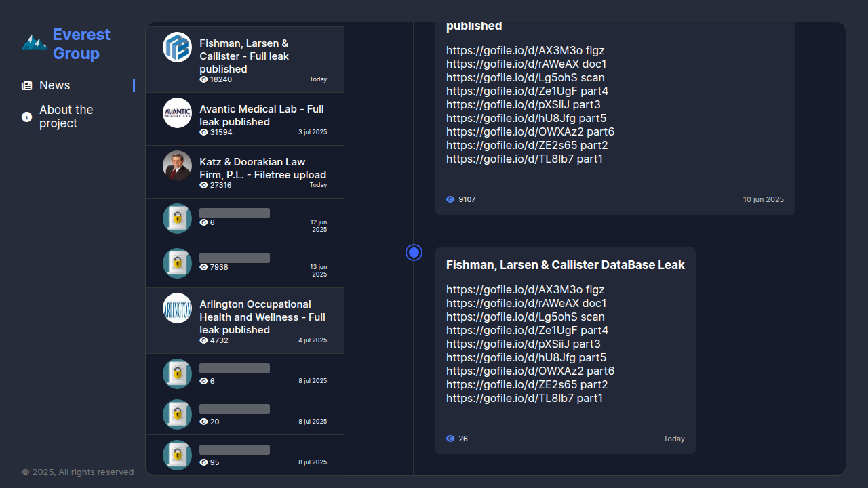The width and height of the screenshot is (868, 488).
Task: Open the Arlington Occupational Health and Wellness entry
Action: coord(262,317)
